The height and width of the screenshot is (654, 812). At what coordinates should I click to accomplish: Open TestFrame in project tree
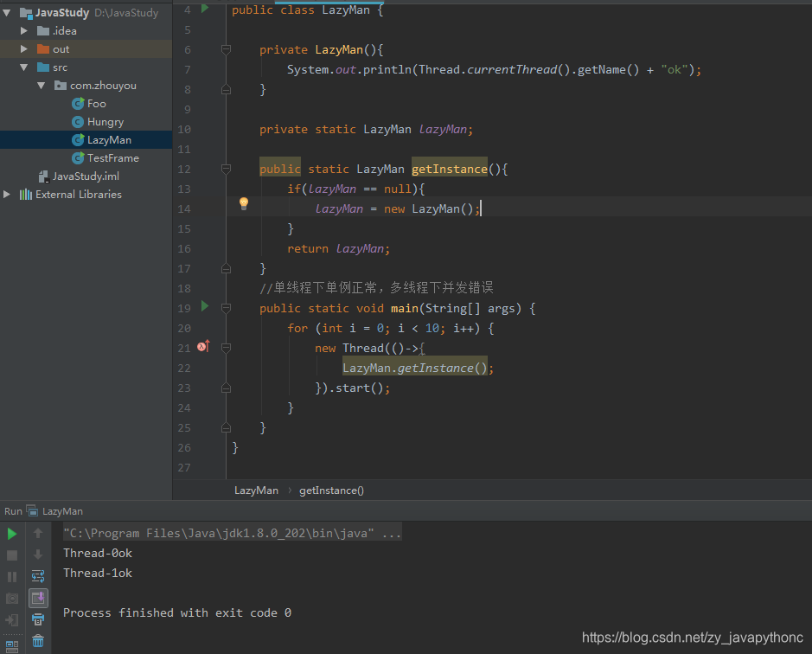tap(113, 158)
